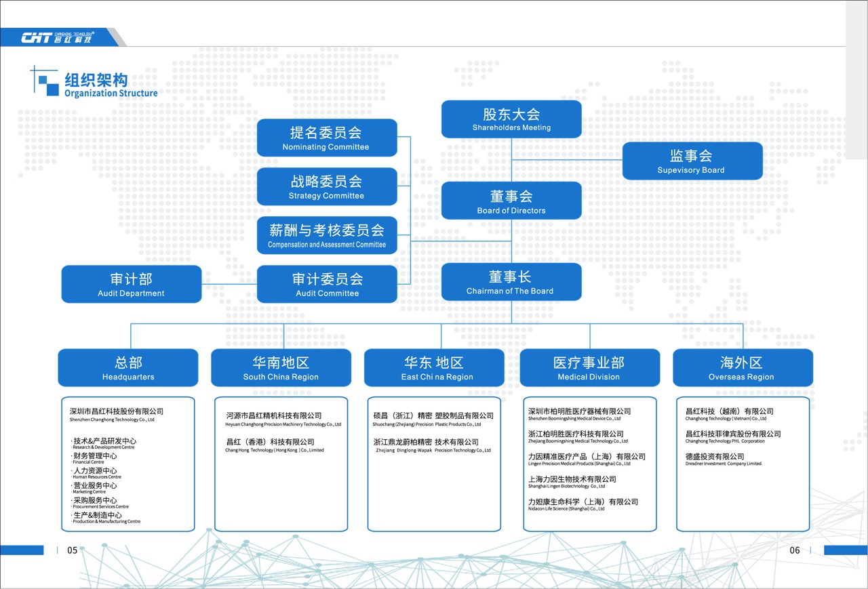Select Human Resources Centre entry
Viewport: 868px width, 589px height.
(x=96, y=473)
